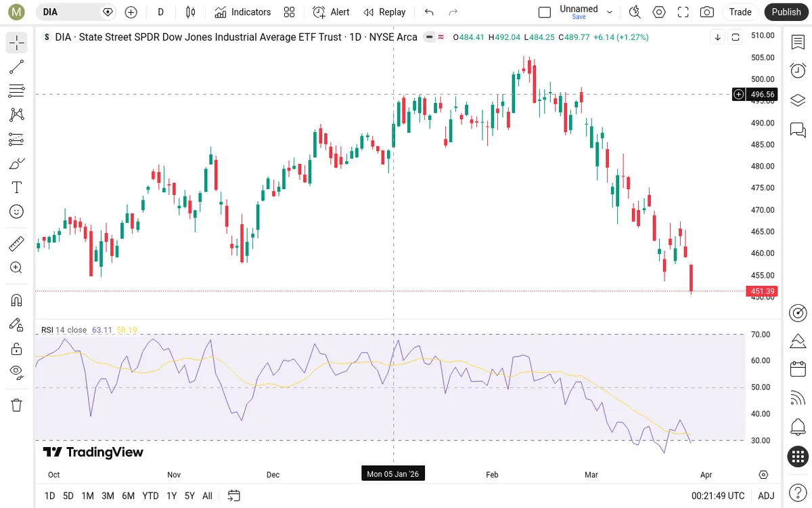Open the Indicators dialog
This screenshot has width=812, height=508.
[243, 12]
